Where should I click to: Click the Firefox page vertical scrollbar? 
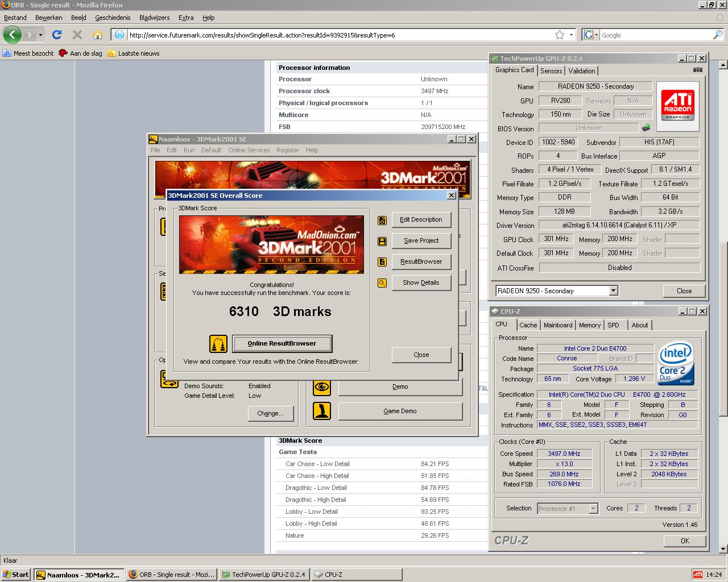[723, 307]
